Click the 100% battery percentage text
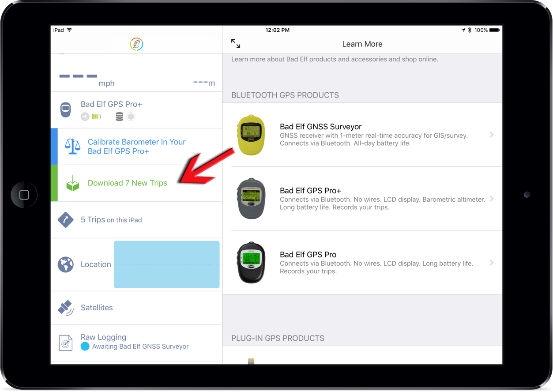 point(481,30)
